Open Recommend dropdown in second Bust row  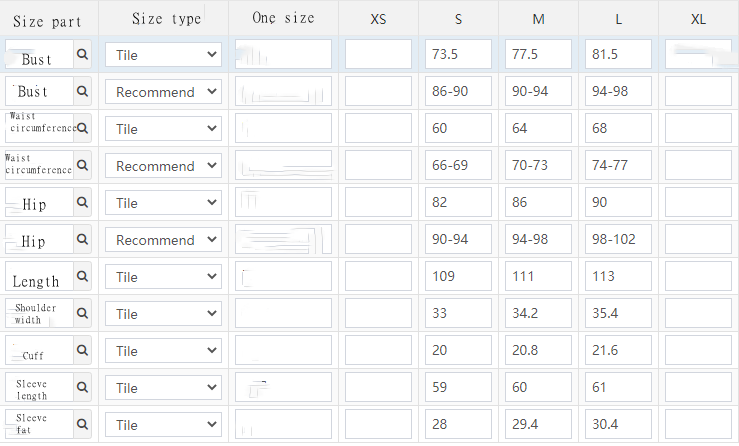(163, 92)
